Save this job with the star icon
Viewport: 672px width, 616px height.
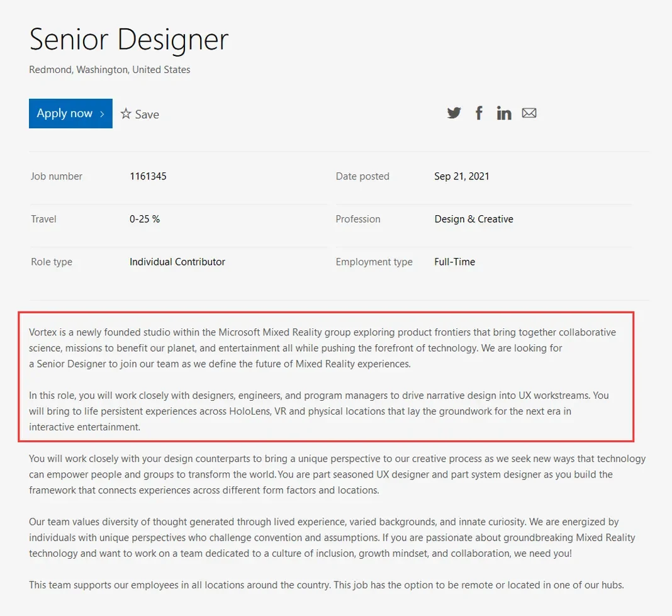pyautogui.click(x=126, y=114)
